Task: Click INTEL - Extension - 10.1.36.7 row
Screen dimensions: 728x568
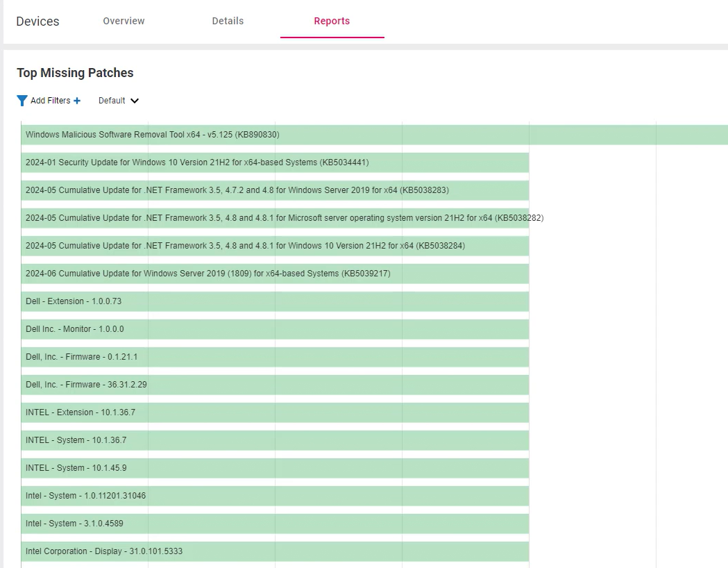Action: coord(275,412)
